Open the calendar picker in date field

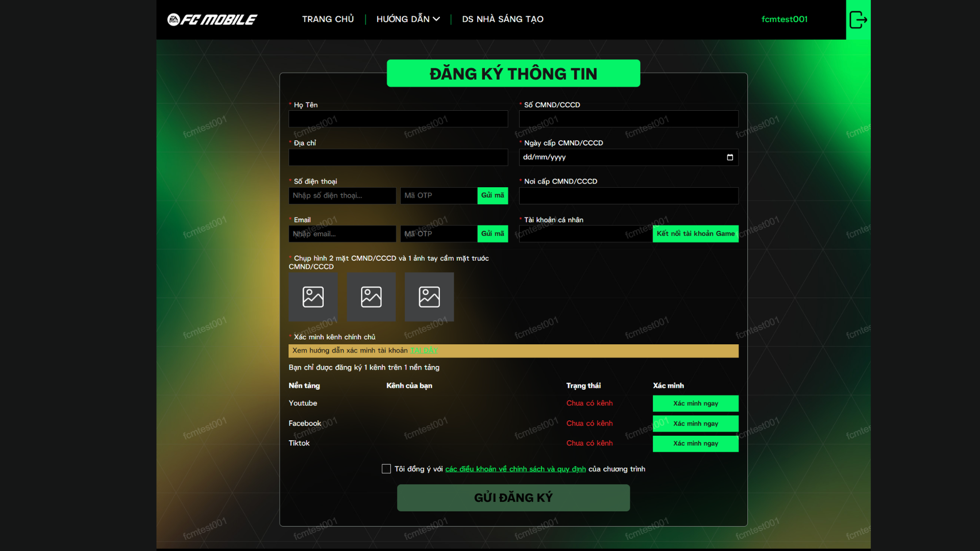pyautogui.click(x=730, y=157)
